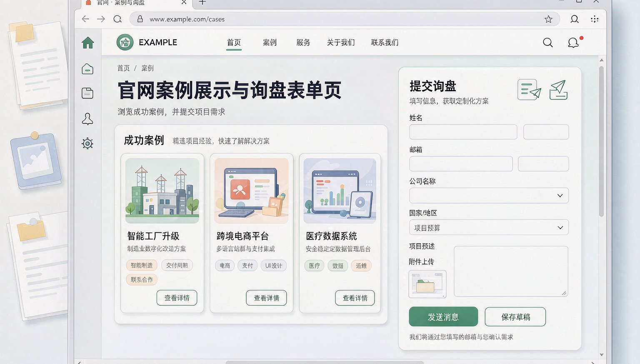Go back with browser back arrow

tap(85, 19)
